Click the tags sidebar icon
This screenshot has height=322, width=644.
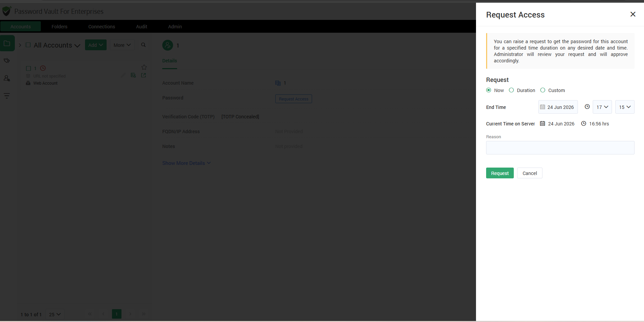click(x=7, y=61)
